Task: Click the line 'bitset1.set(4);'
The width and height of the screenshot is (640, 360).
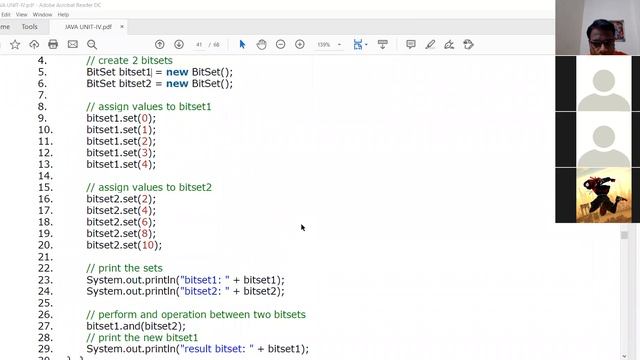Action: (121, 164)
